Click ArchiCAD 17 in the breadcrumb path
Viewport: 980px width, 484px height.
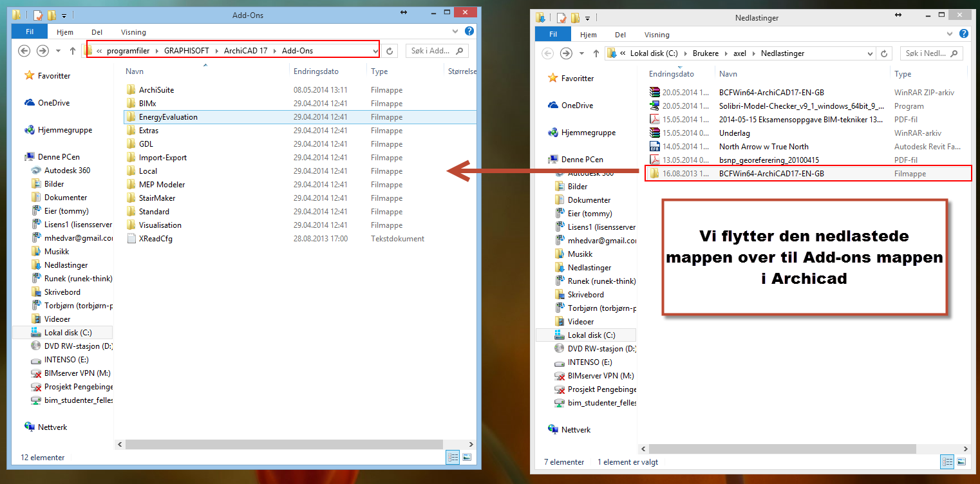tap(245, 51)
